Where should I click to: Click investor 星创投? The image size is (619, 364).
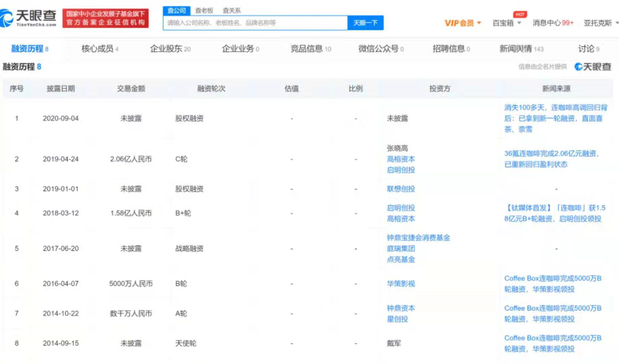tap(397, 319)
